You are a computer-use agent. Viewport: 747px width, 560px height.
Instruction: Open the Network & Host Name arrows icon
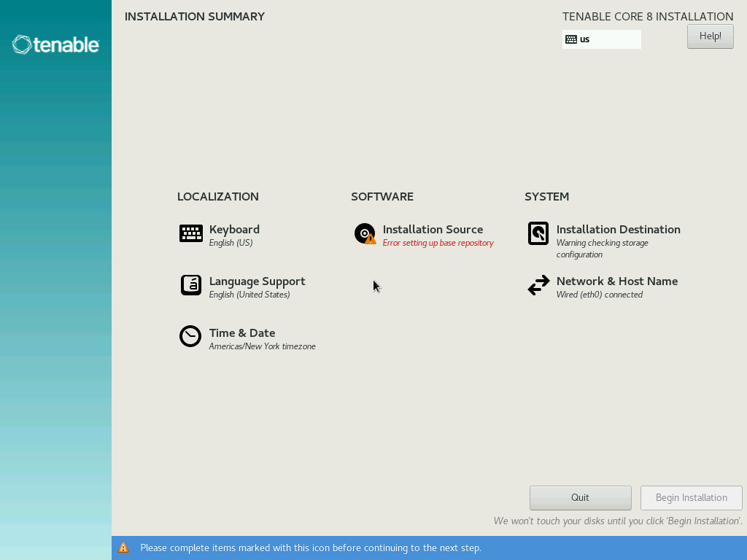[538, 285]
